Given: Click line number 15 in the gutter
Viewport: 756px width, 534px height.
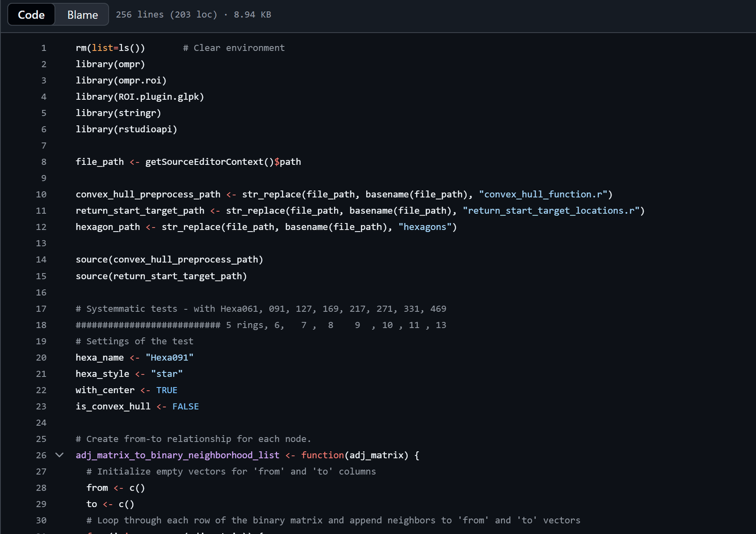Looking at the screenshot, I should point(41,276).
